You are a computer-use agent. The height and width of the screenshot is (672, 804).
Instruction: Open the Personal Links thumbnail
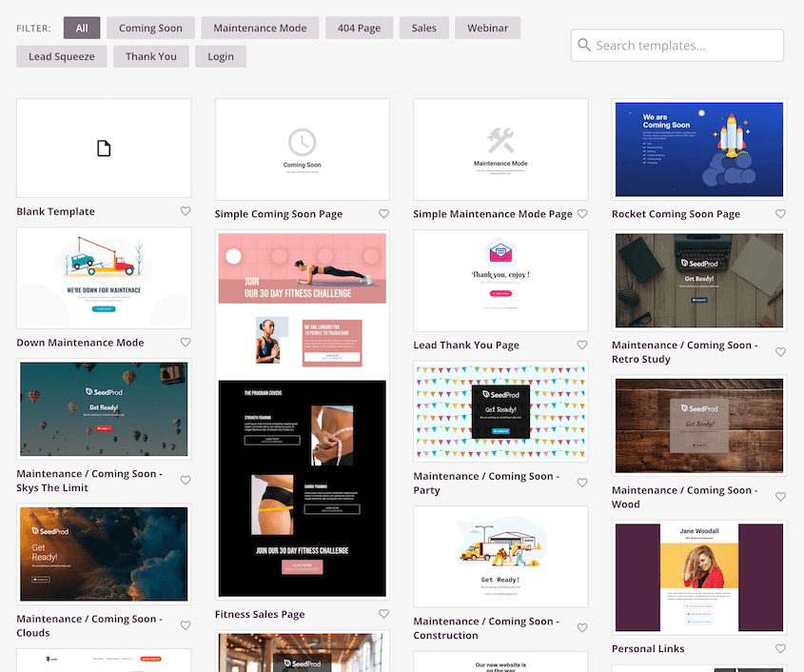click(x=699, y=578)
